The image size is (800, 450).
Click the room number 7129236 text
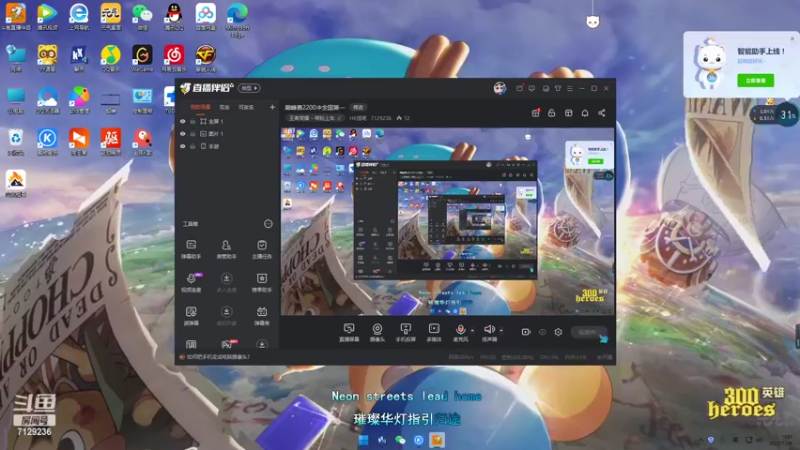381,118
